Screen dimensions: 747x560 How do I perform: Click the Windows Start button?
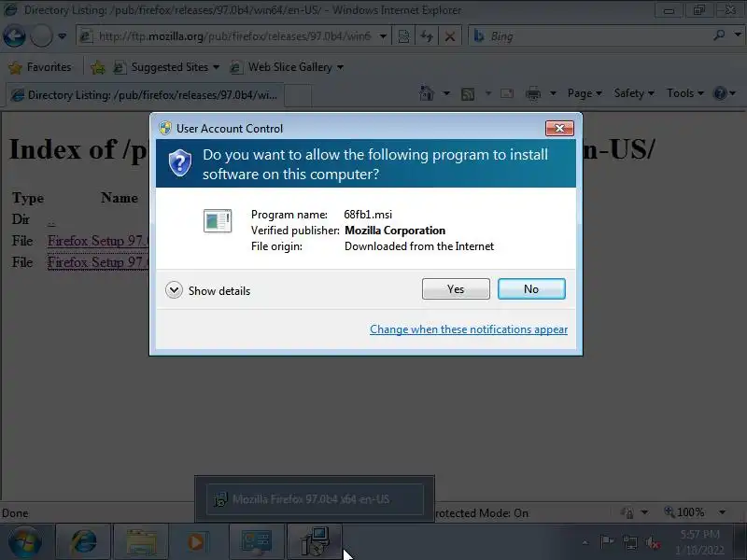point(25,542)
